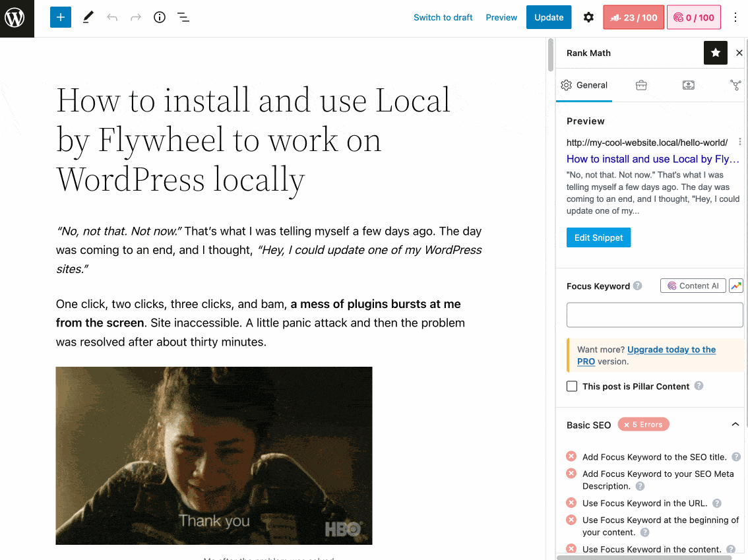This screenshot has height=560, width=748.
Task: Switch to the Advanced toolbox tab
Action: (641, 85)
